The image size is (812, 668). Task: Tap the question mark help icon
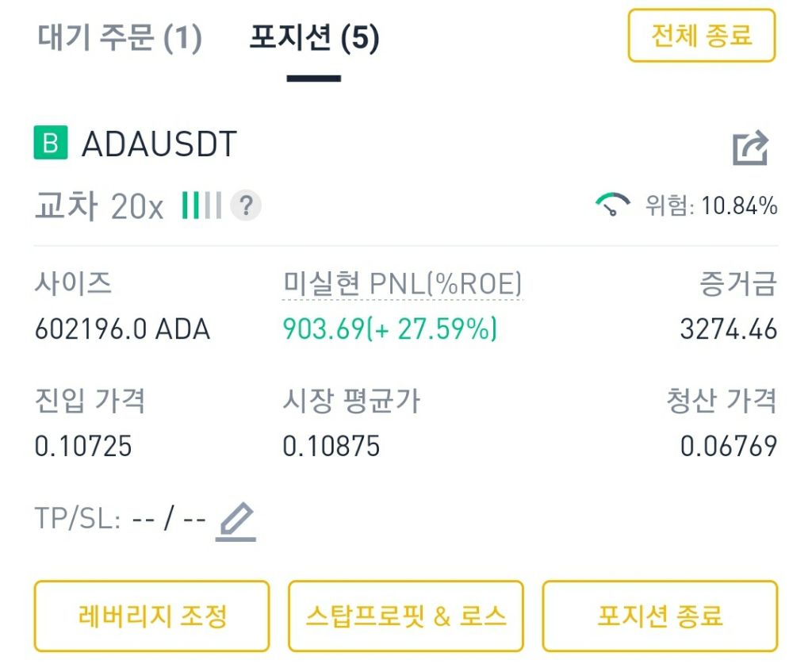coord(246,206)
